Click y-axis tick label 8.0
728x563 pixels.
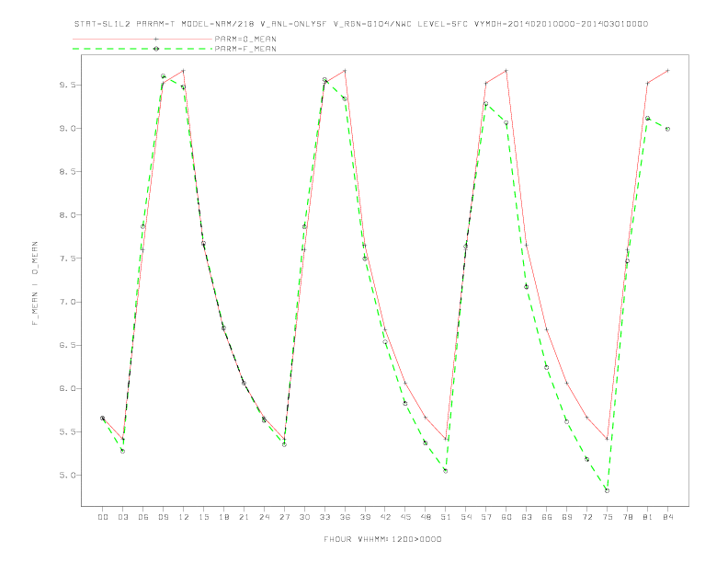click(68, 215)
